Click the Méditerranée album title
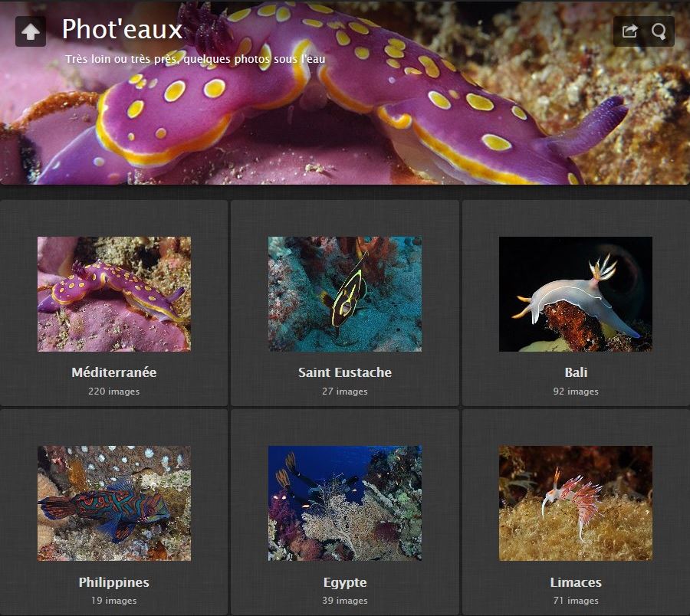The width and height of the screenshot is (690, 616). pyautogui.click(x=114, y=372)
